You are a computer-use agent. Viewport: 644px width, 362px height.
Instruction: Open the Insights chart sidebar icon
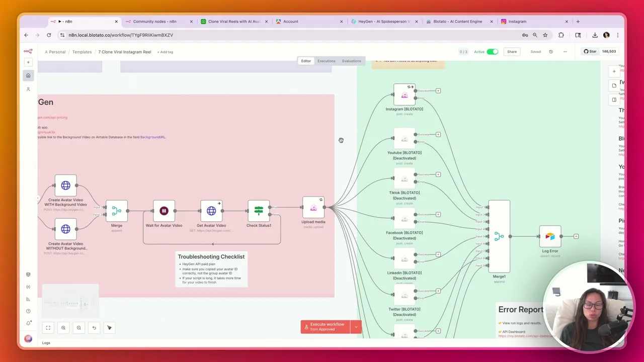pos(28,299)
